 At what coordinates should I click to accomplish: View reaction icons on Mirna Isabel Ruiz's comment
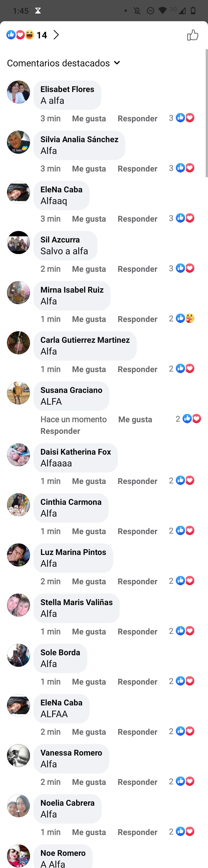coord(182,318)
